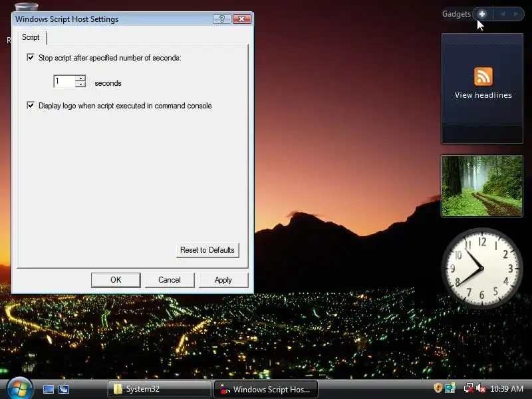Open network connection tray icon
Screen dimensions: 532x399
468,388
